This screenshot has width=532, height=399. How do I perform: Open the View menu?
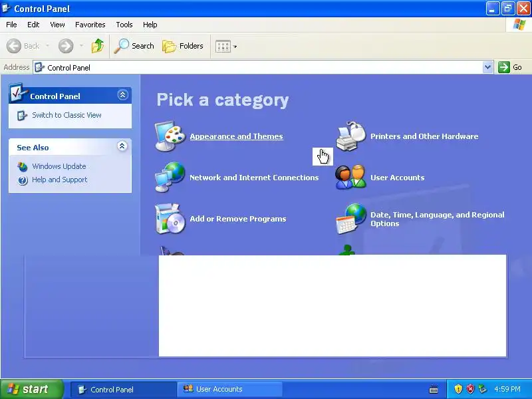[x=57, y=25]
